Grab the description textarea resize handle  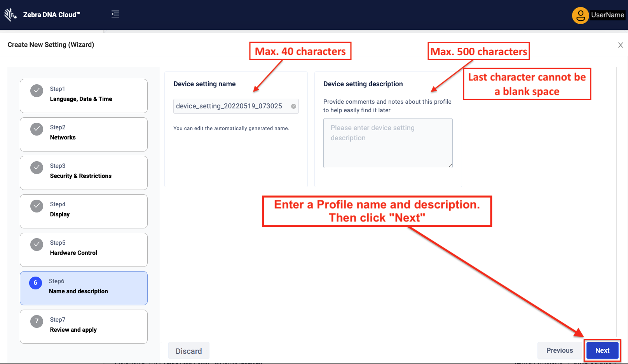pyautogui.click(x=450, y=166)
